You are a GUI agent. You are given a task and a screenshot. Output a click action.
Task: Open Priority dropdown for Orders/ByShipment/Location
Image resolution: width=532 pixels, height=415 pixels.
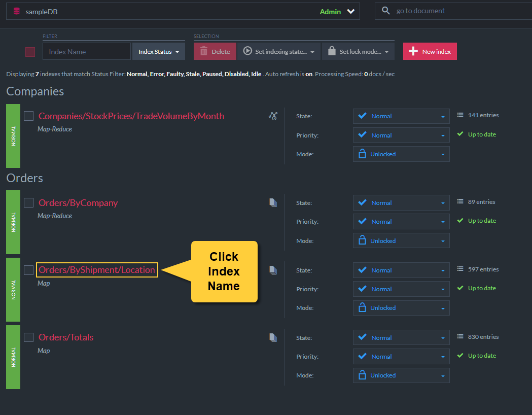pos(401,289)
